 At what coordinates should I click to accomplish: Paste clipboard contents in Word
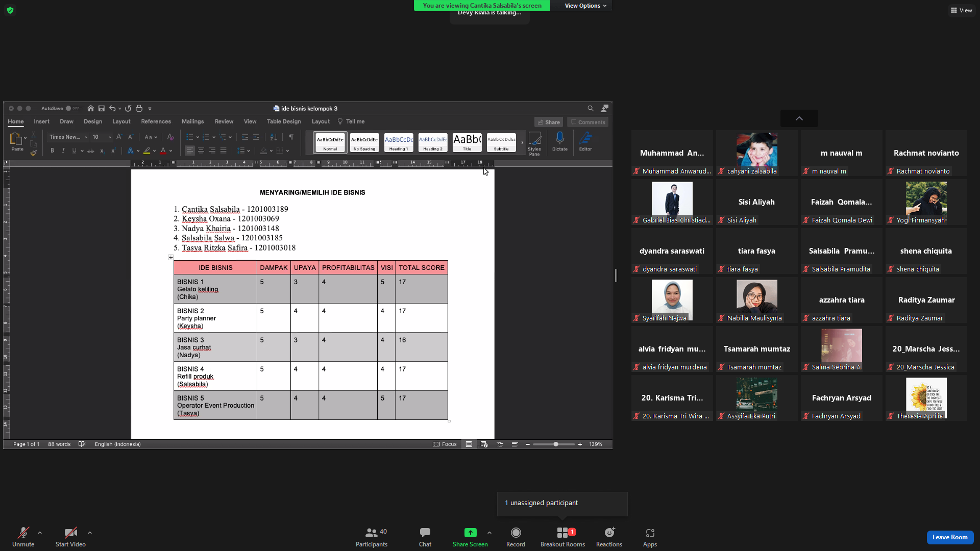(x=17, y=141)
